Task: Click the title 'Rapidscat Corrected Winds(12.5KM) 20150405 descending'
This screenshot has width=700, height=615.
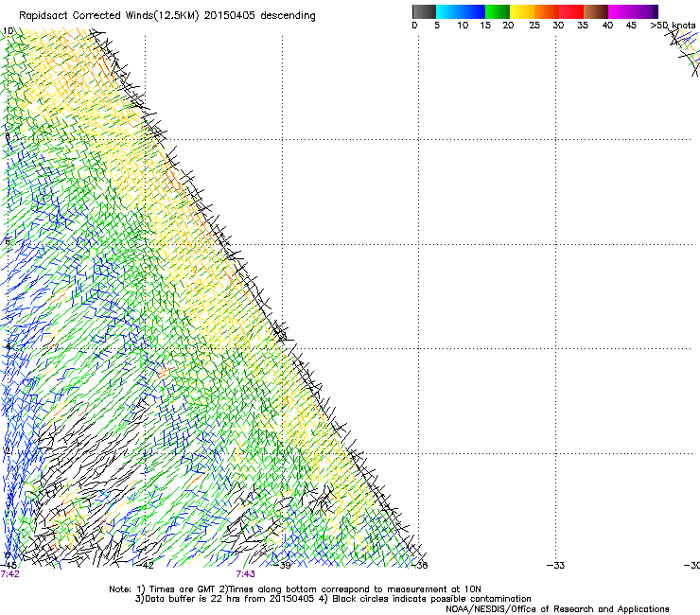Action: pyautogui.click(x=167, y=16)
